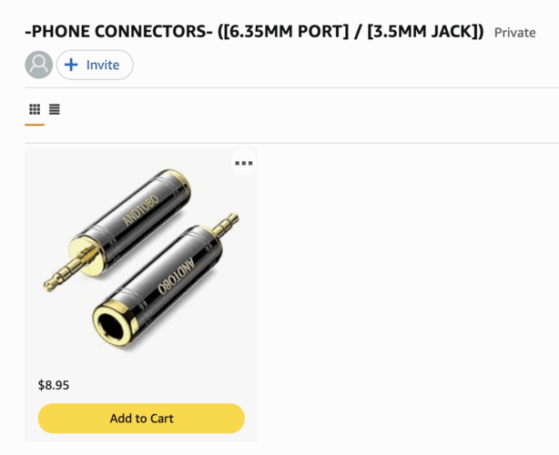Invite someone to this list
Viewport: 559px width, 455px height.
point(95,65)
